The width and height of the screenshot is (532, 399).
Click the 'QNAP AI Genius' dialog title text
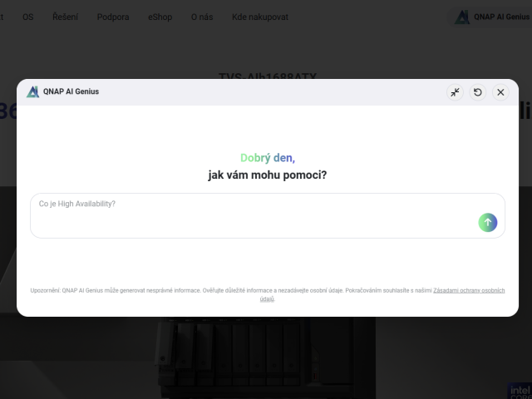(71, 91)
